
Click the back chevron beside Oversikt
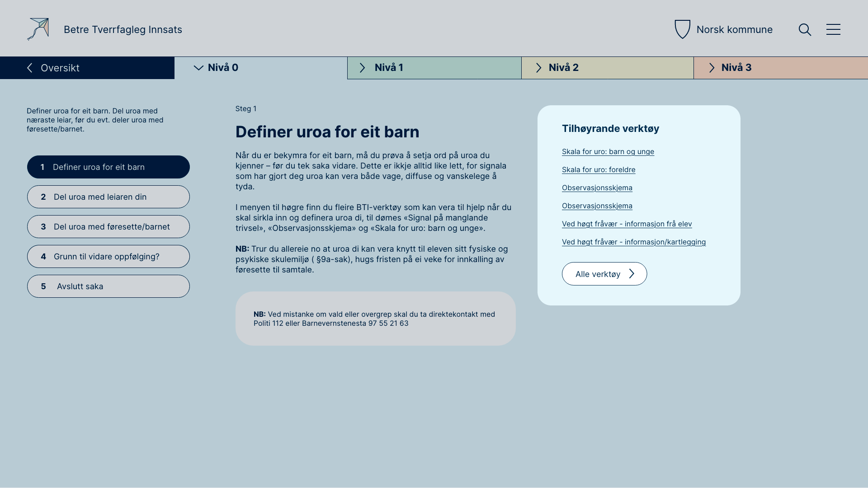[x=30, y=68]
